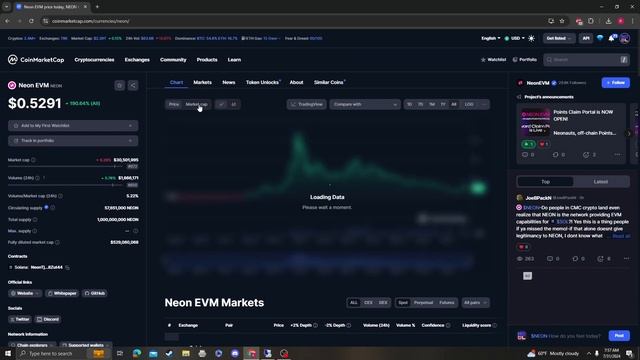Open Cryptocurrencies menu
Viewport: 640px width, 360px height.
(x=94, y=60)
